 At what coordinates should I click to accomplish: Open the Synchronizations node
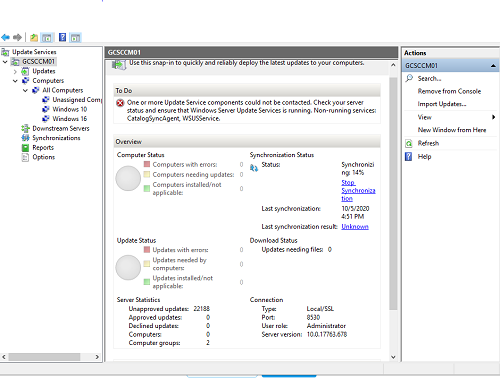[56, 138]
